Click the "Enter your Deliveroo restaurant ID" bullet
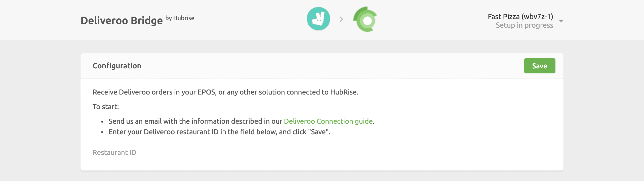This screenshot has height=181, width=644. pos(219,132)
